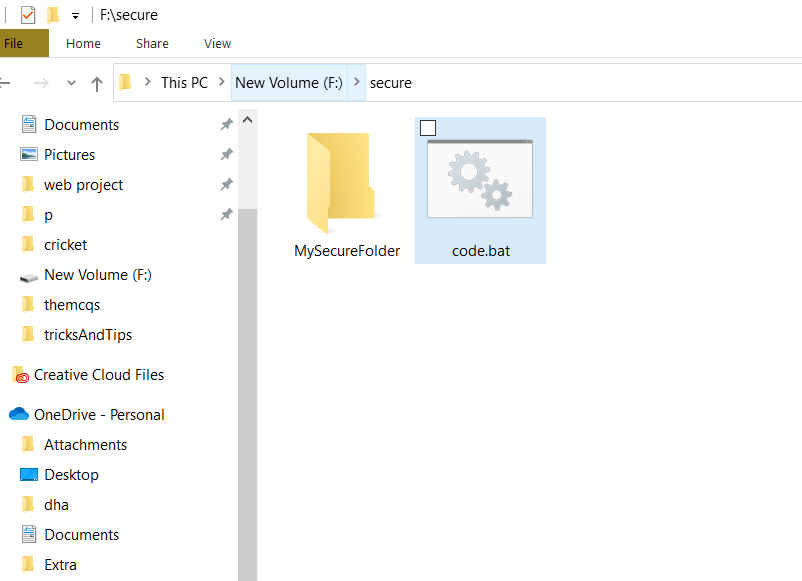Click the secure breadcrumb segment
The height and width of the screenshot is (581, 802).
point(391,82)
